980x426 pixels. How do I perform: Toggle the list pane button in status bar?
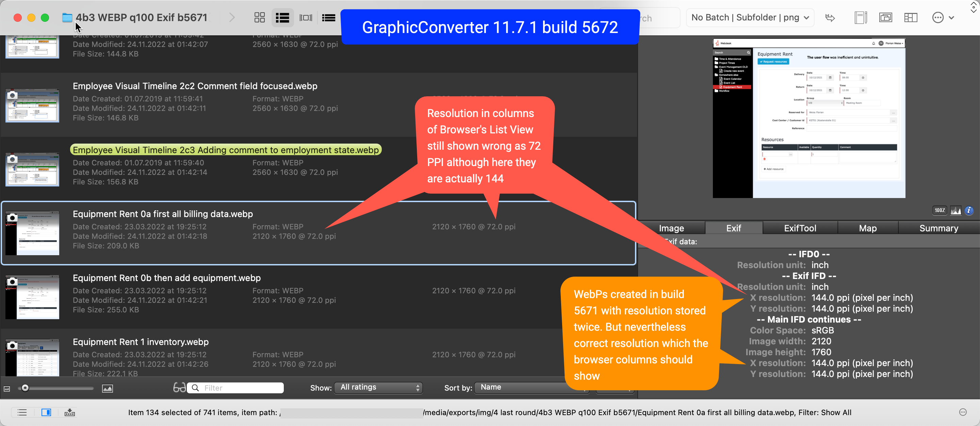22,412
